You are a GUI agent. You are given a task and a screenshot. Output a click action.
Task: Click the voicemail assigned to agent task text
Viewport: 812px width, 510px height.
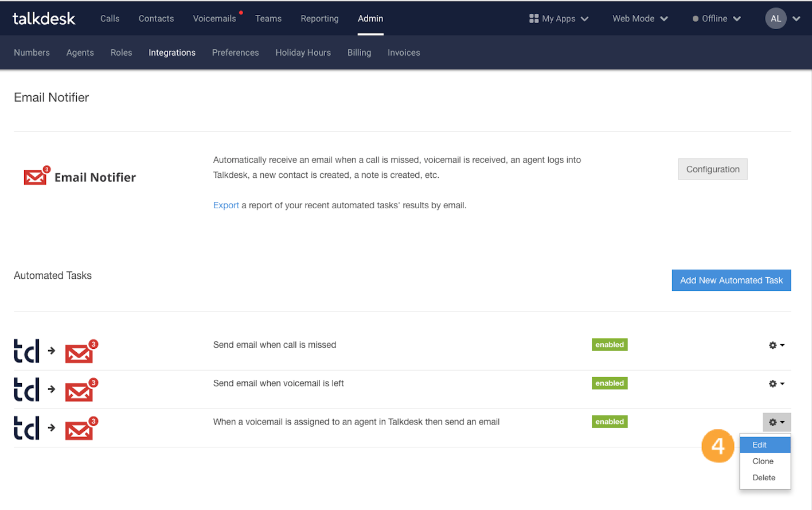356,422
